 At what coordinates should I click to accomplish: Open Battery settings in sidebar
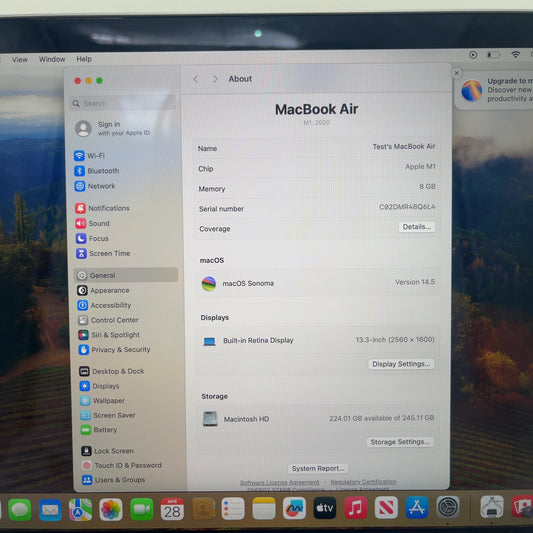tap(99, 430)
